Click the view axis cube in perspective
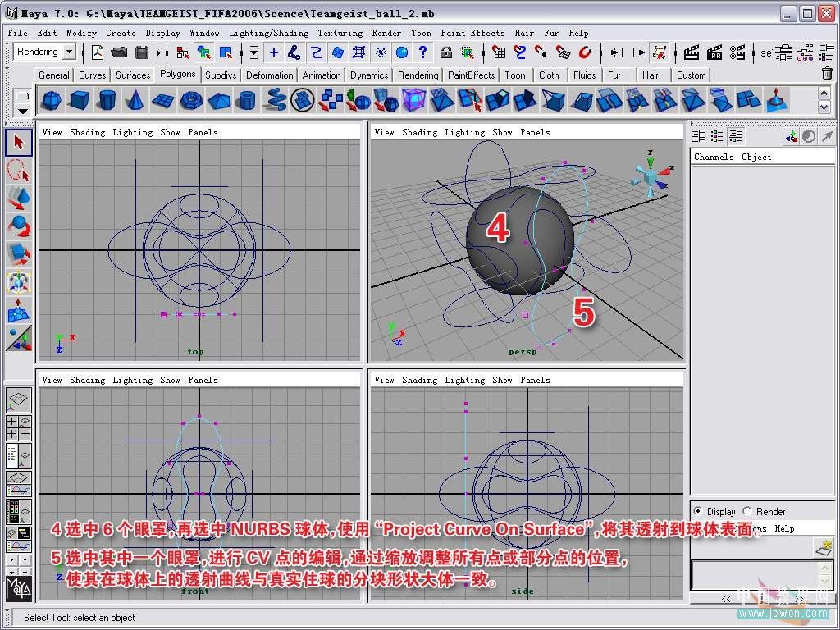 tap(651, 176)
